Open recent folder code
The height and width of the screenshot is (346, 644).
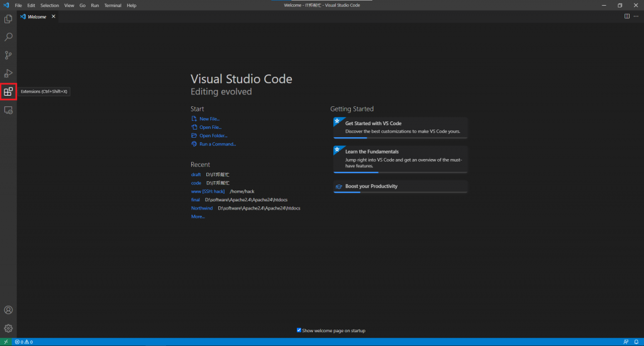196,183
